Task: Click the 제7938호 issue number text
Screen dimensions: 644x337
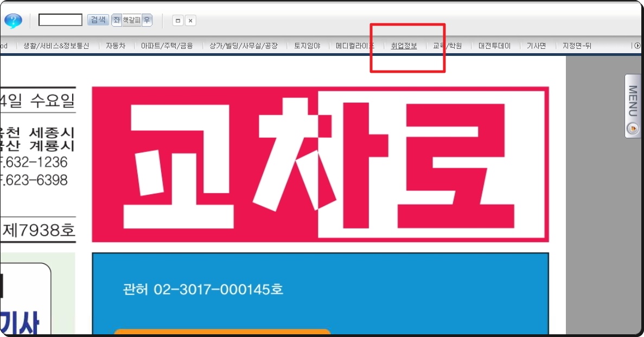Action: 39,230
